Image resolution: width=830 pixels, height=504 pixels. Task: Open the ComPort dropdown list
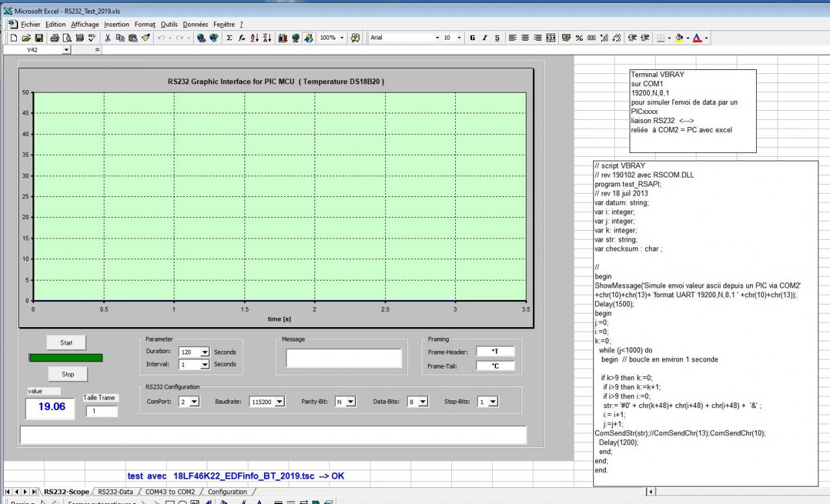coord(195,402)
